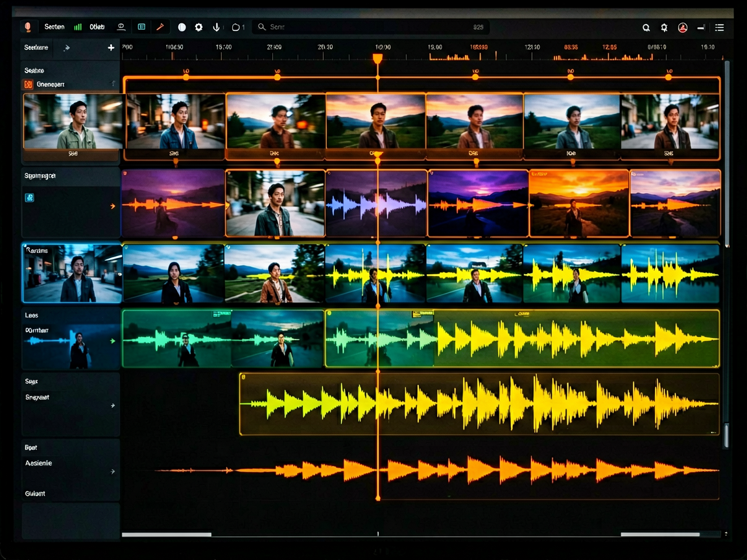Viewport: 747px width, 560px height.
Task: Click the magnifier icon at top right
Action: pyautogui.click(x=646, y=28)
